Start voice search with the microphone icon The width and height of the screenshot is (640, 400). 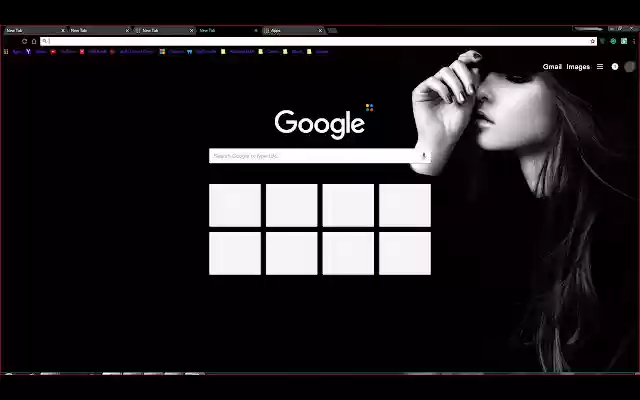[x=424, y=156]
